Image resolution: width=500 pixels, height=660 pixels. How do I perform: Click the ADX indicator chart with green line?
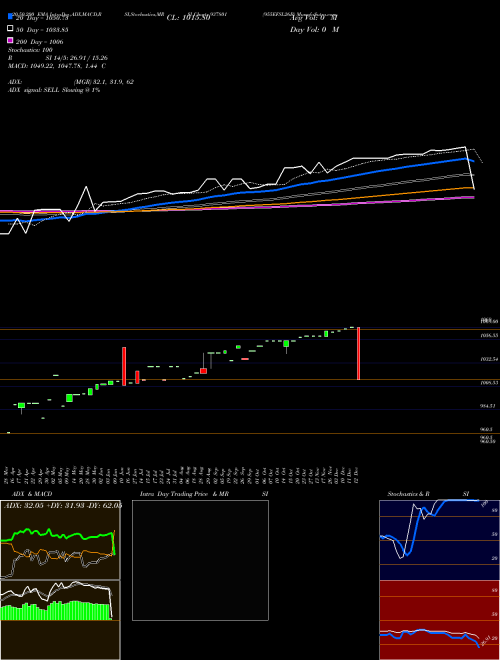coord(60,540)
